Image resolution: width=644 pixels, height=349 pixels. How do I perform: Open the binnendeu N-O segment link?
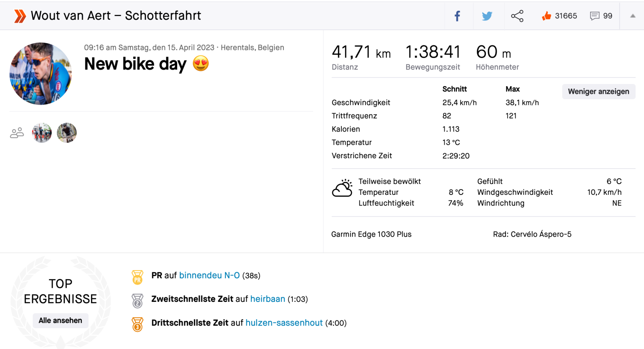(209, 275)
